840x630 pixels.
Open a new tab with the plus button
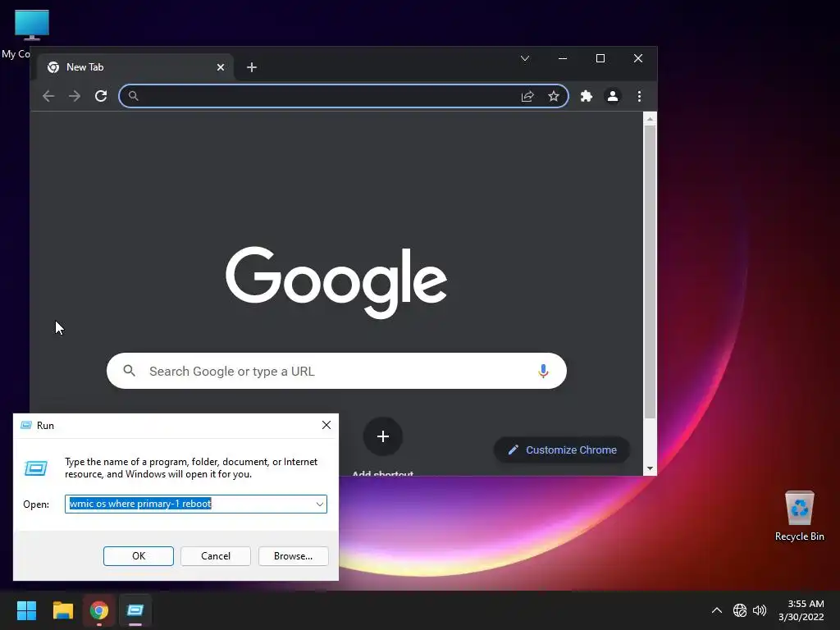pos(252,67)
